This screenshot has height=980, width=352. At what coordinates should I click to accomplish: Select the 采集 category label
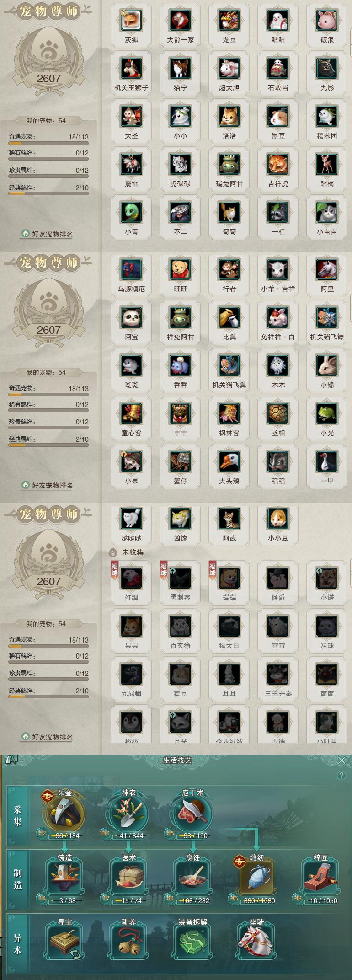18,816
